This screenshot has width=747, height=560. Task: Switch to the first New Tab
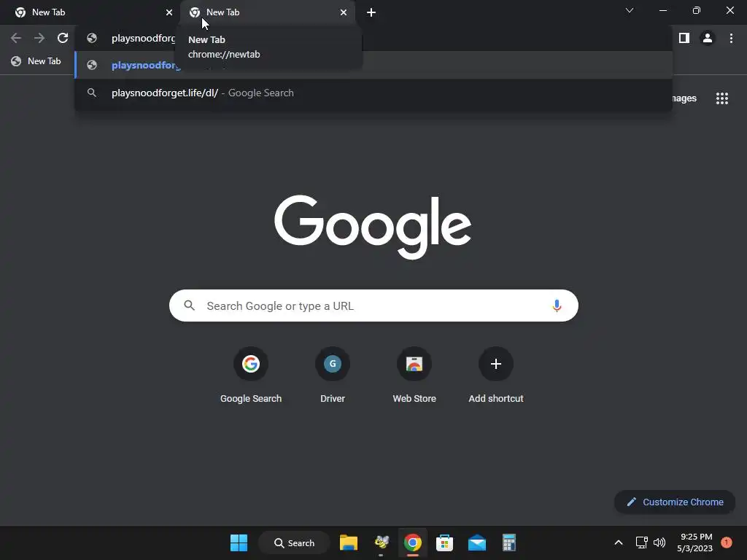click(90, 12)
